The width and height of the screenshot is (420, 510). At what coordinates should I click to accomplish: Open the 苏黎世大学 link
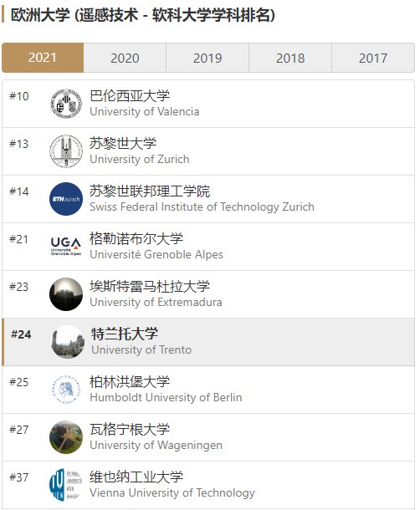click(123, 144)
